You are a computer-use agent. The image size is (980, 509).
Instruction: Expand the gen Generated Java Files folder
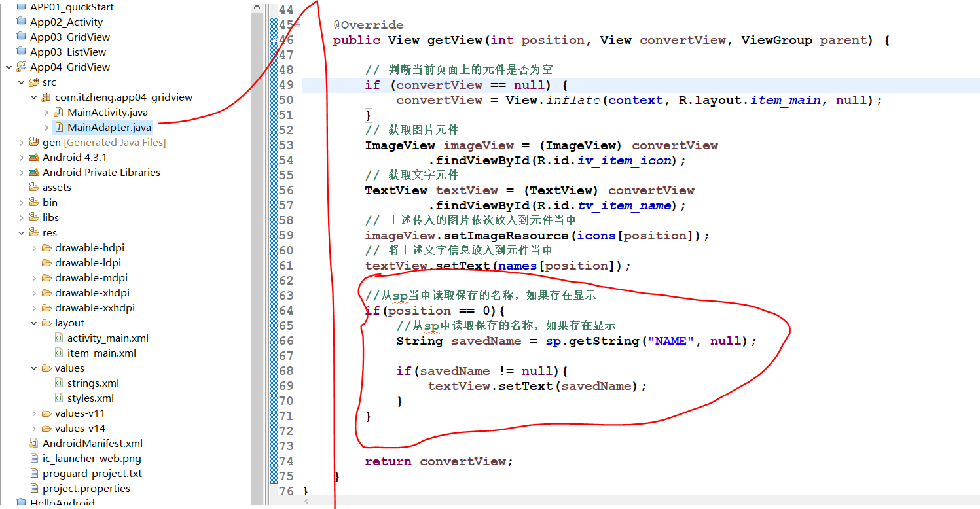[20, 143]
